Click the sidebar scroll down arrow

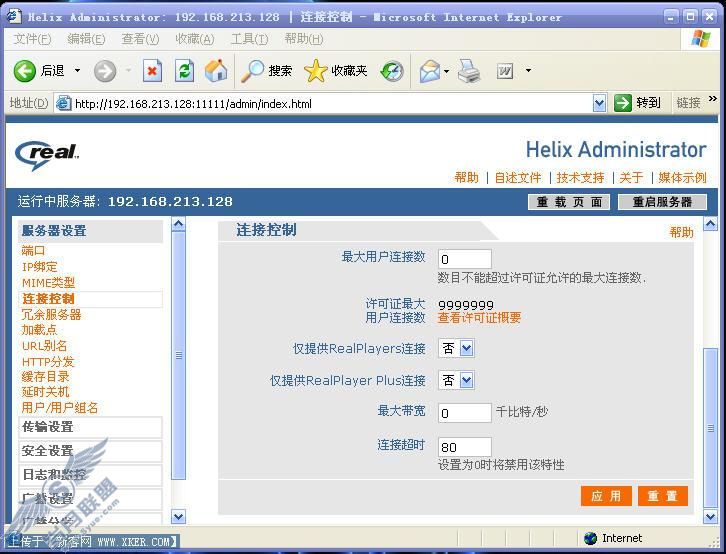point(179,516)
